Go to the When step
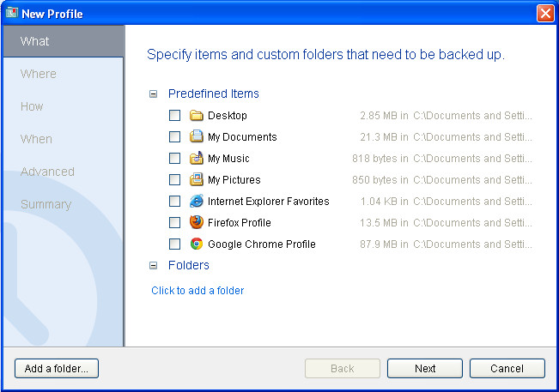This screenshot has width=559, height=392. point(36,139)
